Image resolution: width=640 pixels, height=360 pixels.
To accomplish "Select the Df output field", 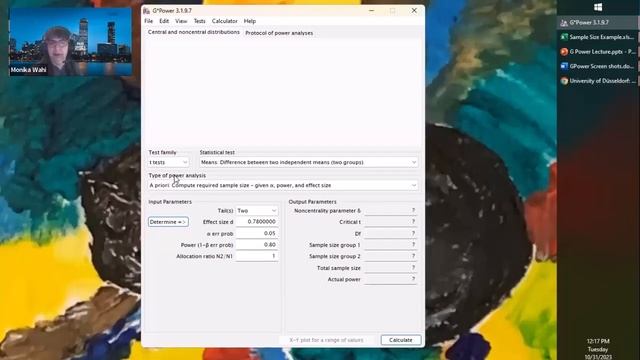I will [390, 233].
